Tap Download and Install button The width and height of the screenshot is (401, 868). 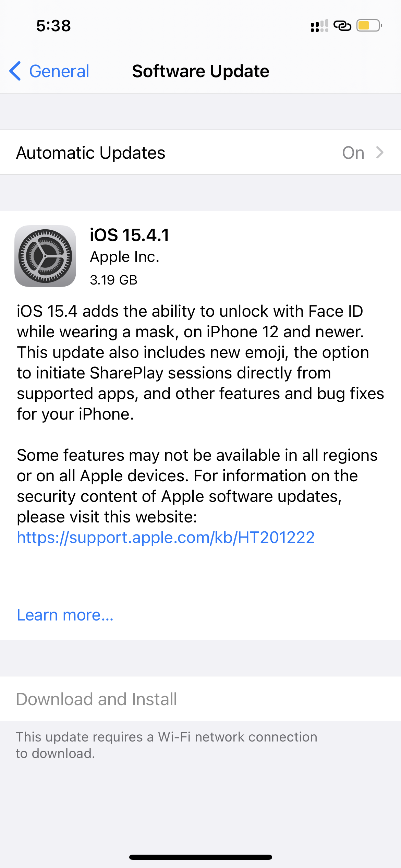[x=200, y=699]
